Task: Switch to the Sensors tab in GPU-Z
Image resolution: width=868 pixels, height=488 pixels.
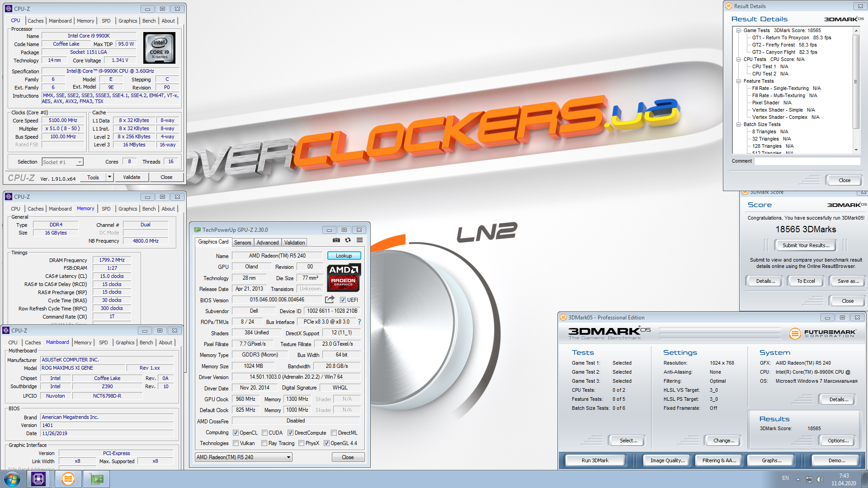Action: pos(242,243)
